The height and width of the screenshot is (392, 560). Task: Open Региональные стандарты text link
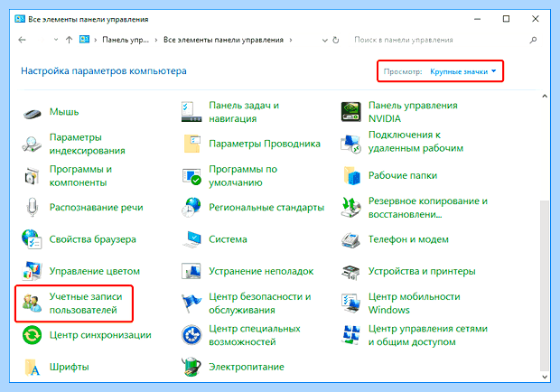[266, 208]
